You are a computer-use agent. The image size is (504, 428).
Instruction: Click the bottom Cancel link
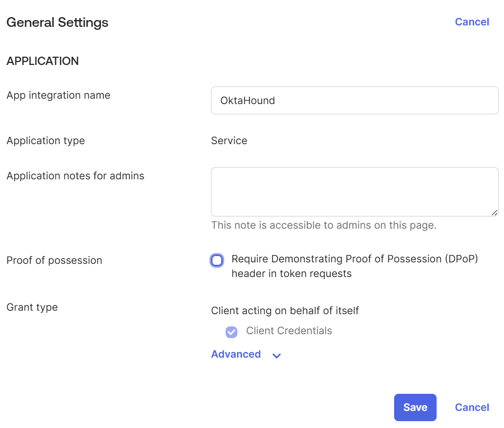pyautogui.click(x=471, y=407)
